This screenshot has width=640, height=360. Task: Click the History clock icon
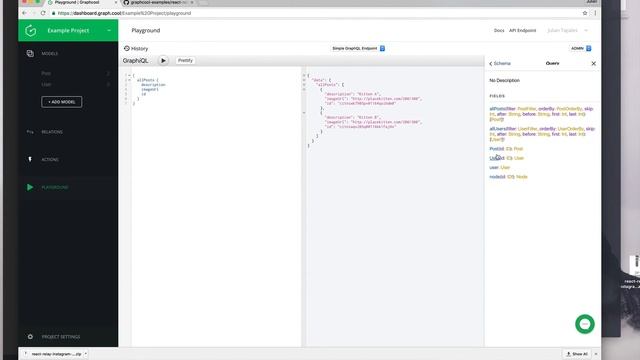point(127,48)
